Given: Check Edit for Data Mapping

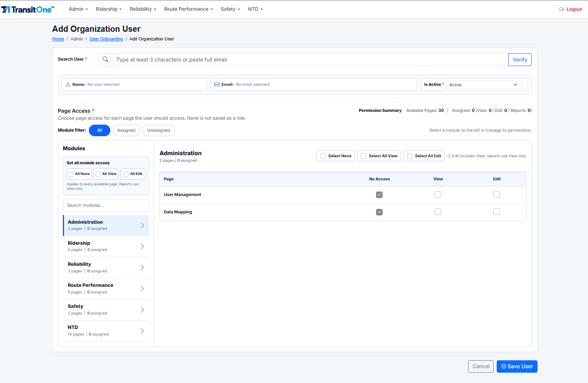Looking at the screenshot, I should click(497, 212).
